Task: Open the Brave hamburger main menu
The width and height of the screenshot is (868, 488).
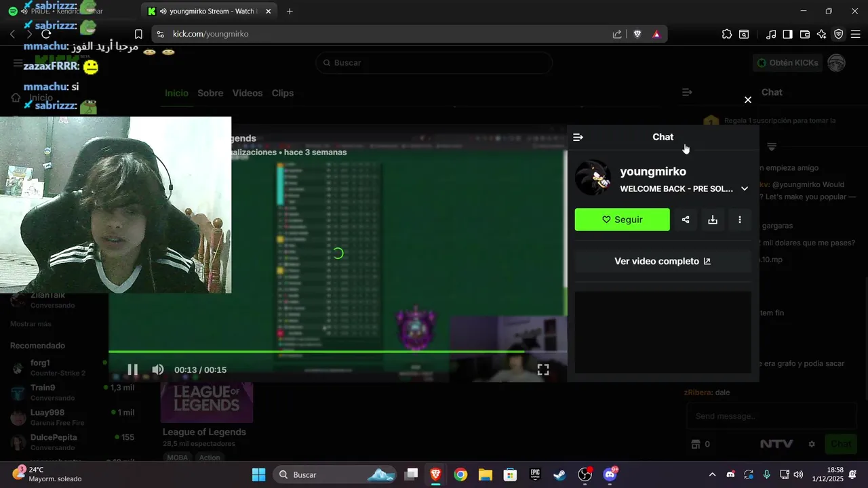Action: (856, 34)
